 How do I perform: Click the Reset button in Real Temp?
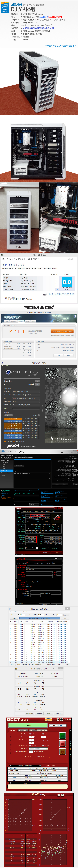[49, 713]
